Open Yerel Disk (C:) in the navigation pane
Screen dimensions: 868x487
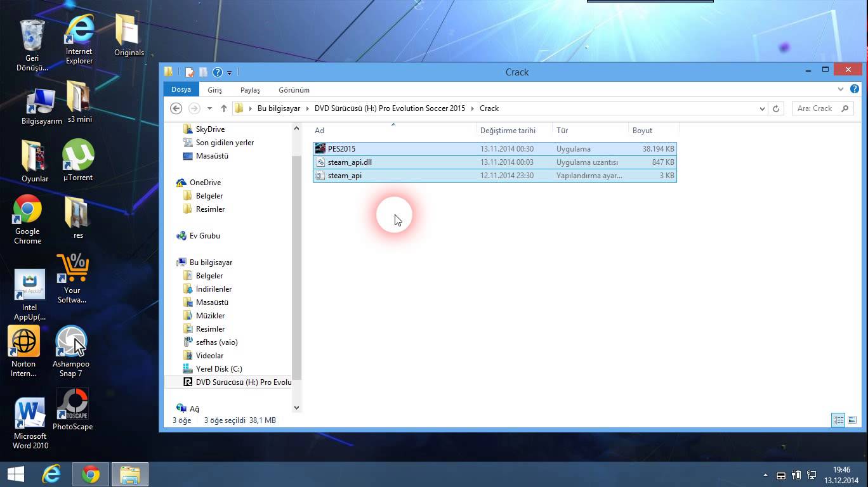click(x=219, y=369)
